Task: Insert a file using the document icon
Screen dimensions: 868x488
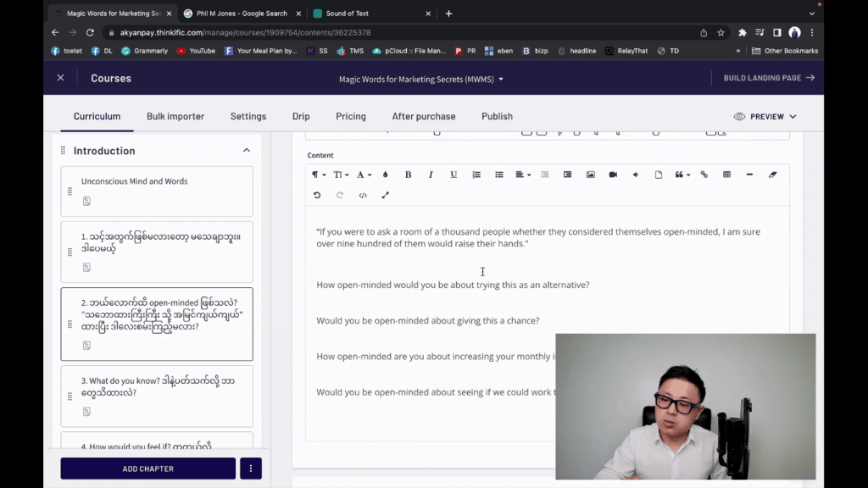Action: (658, 175)
